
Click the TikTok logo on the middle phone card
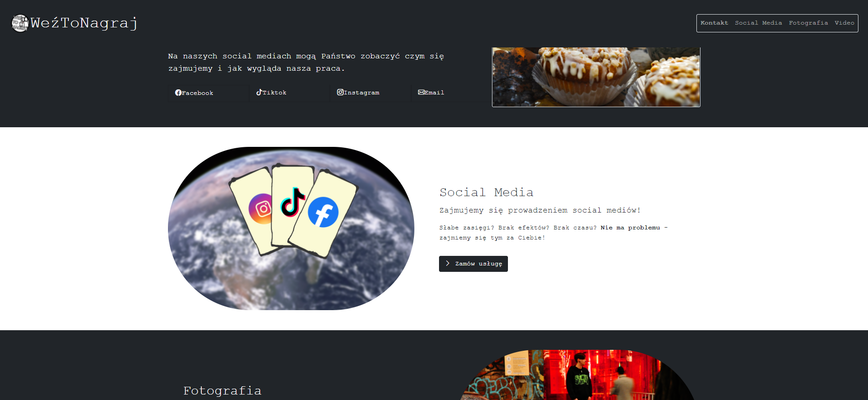tap(292, 202)
